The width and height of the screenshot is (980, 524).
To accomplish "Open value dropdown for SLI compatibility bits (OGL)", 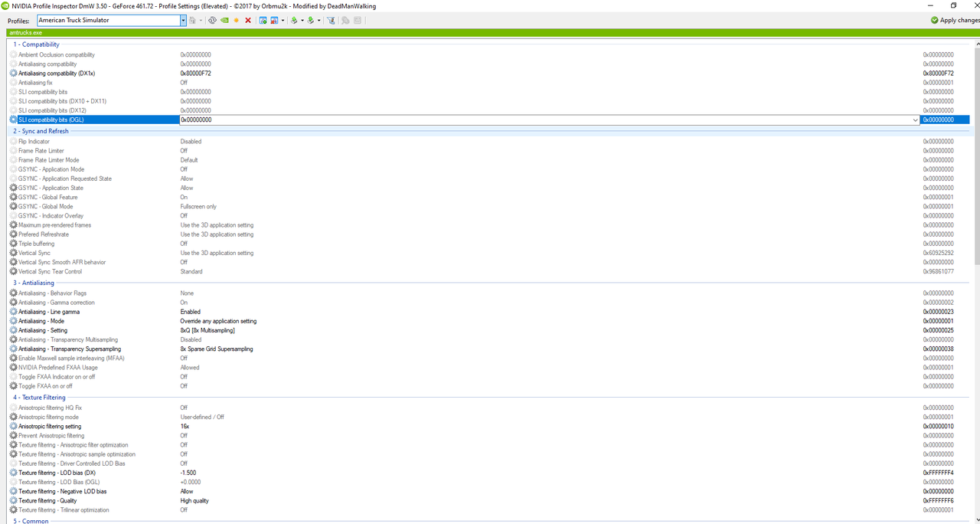I will (916, 120).
